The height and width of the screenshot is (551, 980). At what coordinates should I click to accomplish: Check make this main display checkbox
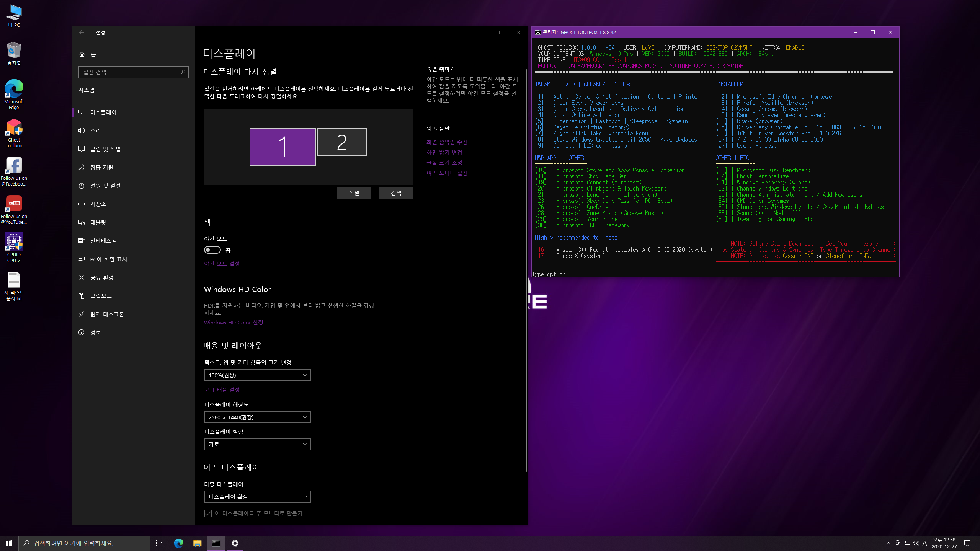(208, 513)
